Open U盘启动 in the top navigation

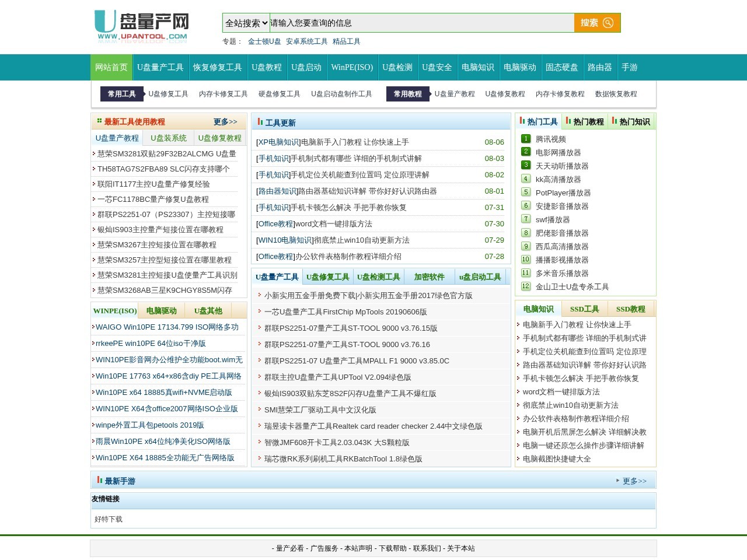[306, 67]
